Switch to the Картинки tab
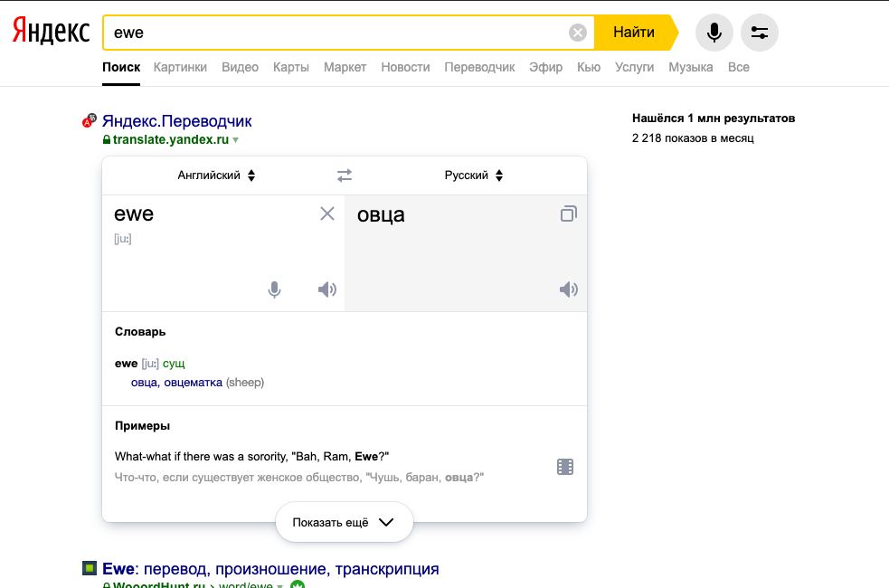This screenshot has height=588, width=889. 180,67
